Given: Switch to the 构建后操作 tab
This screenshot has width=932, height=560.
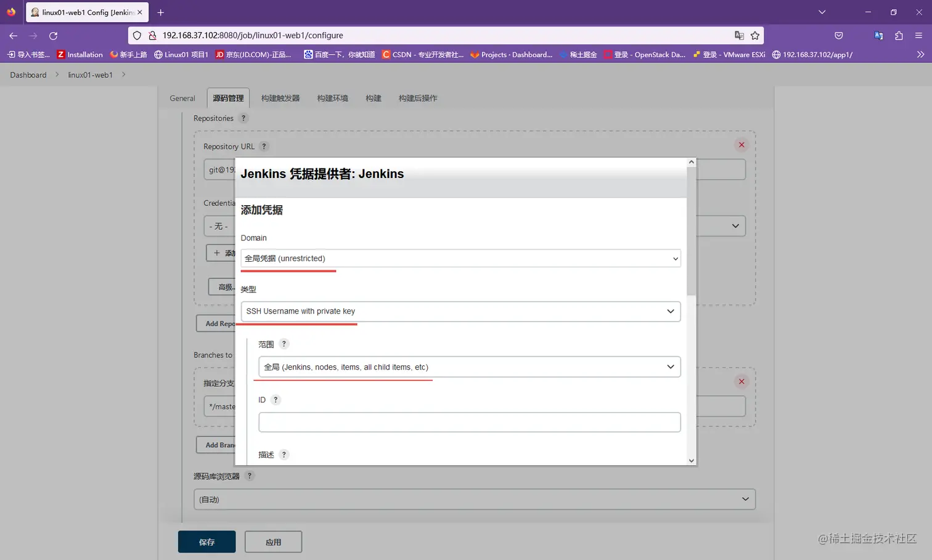Looking at the screenshot, I should (x=418, y=98).
